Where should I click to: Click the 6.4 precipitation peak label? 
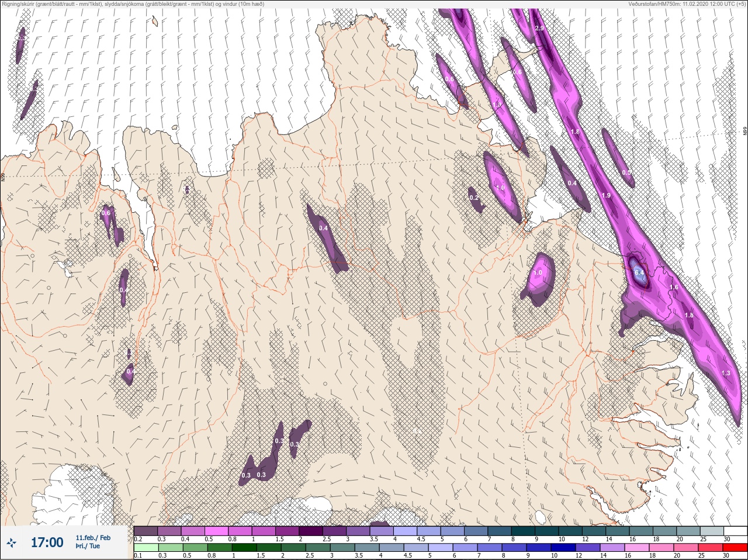tap(639, 273)
